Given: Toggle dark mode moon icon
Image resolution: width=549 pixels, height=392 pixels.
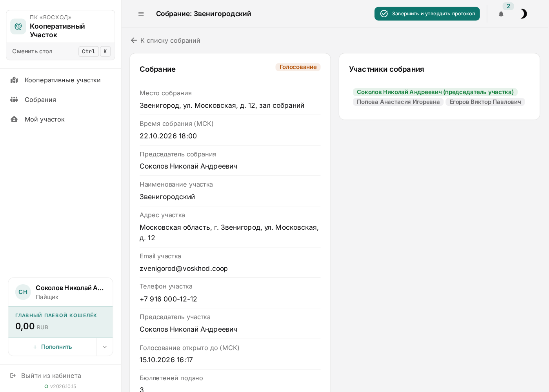Looking at the screenshot, I should [x=523, y=14].
